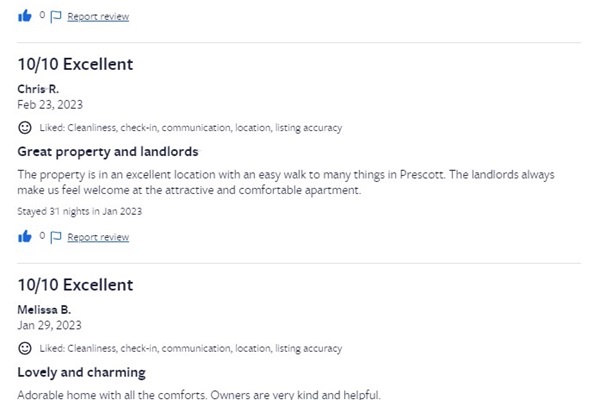
Task: Click 'Stayed 31 nights in Jan 2023' text
Action: click(x=80, y=211)
